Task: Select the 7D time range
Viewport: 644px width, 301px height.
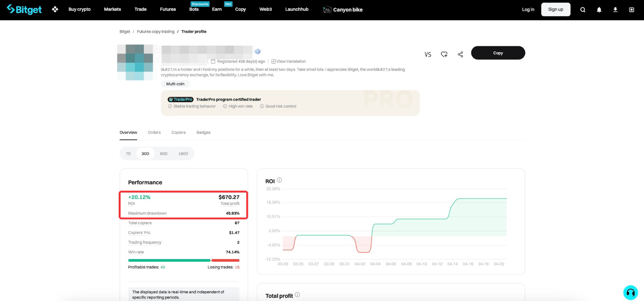Action: [128, 154]
